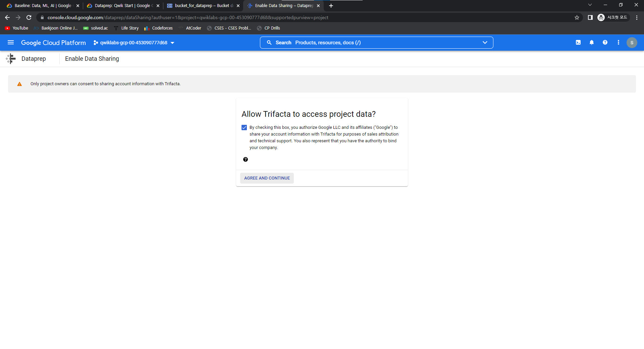Reload the current page

(x=29, y=17)
